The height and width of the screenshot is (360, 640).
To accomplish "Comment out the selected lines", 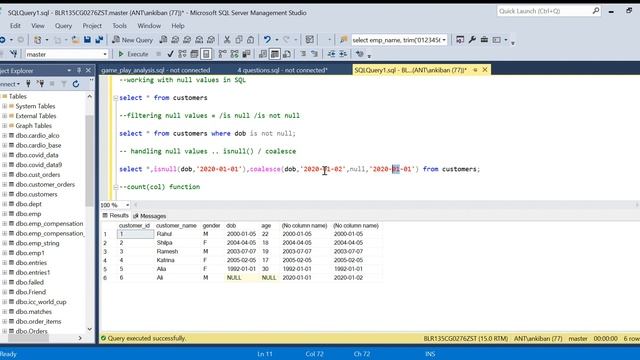I will (303, 54).
